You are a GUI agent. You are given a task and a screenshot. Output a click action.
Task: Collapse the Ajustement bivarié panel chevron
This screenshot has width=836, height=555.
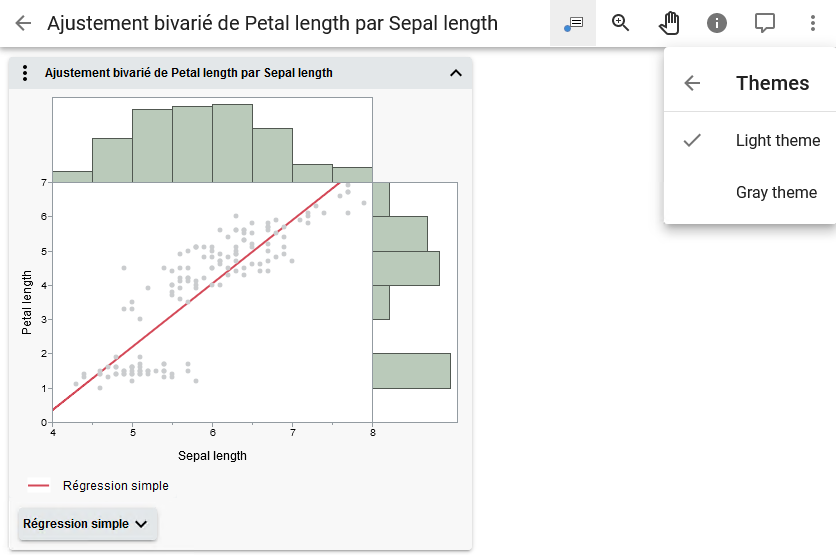tap(456, 73)
